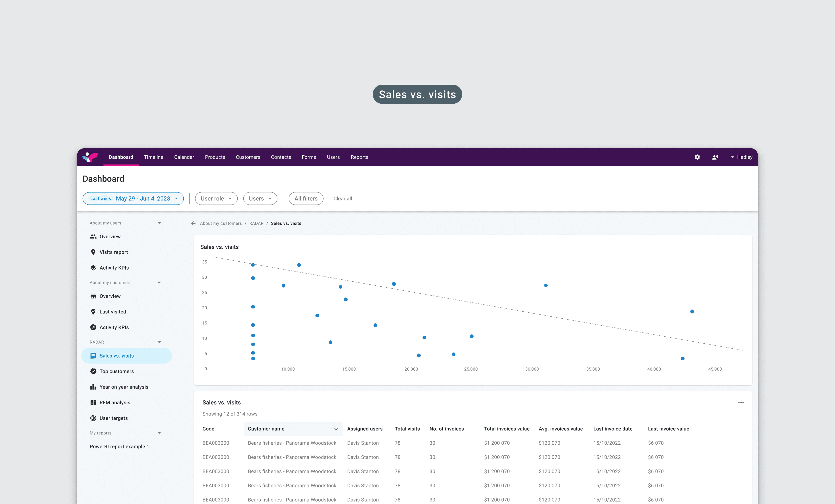Click the badge icon of Top customers
This screenshot has height=504, width=835.
pyautogui.click(x=93, y=372)
